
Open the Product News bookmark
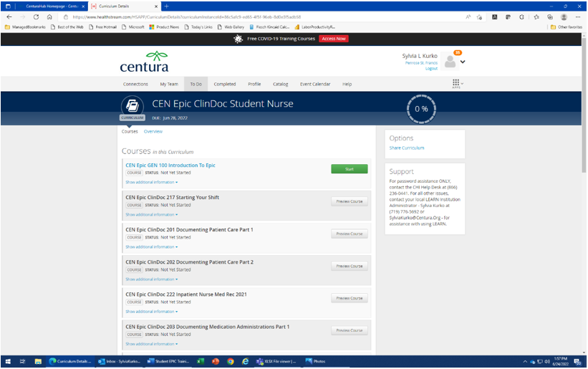pyautogui.click(x=164, y=27)
